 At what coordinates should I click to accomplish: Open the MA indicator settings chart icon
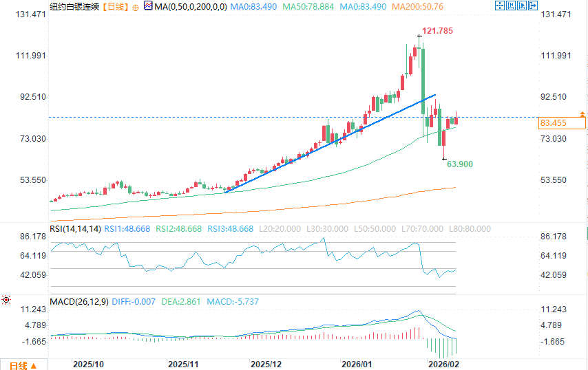[x=148, y=6]
